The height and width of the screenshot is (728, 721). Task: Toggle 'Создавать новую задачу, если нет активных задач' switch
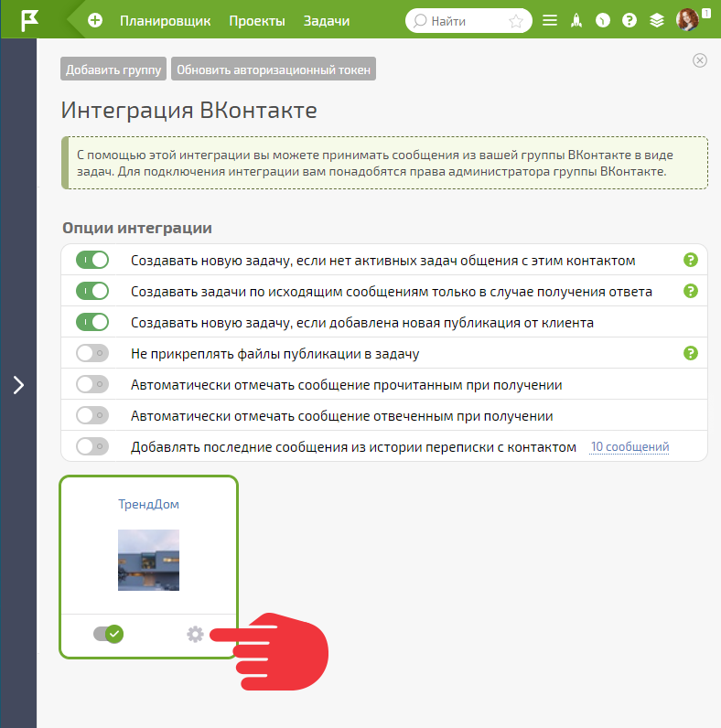click(x=92, y=260)
